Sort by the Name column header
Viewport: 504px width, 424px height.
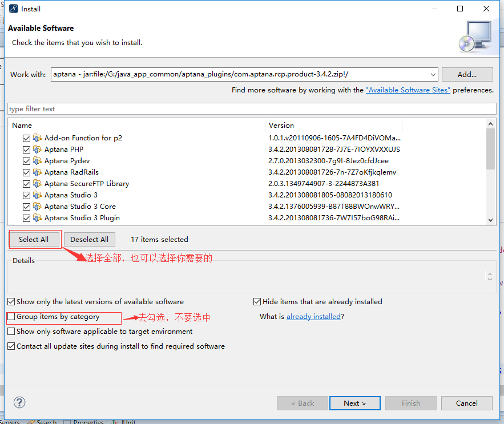(x=136, y=126)
